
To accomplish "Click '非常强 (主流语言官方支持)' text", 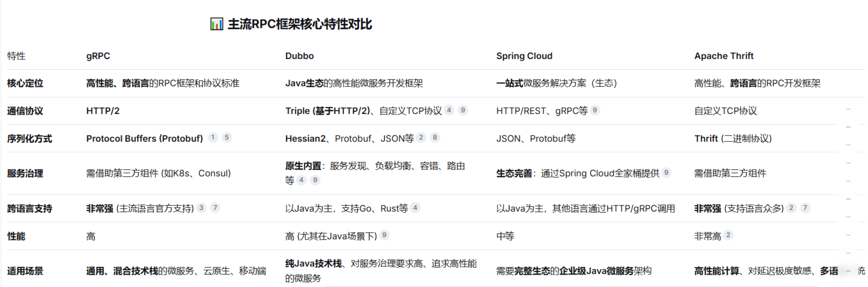I will 140,209.
